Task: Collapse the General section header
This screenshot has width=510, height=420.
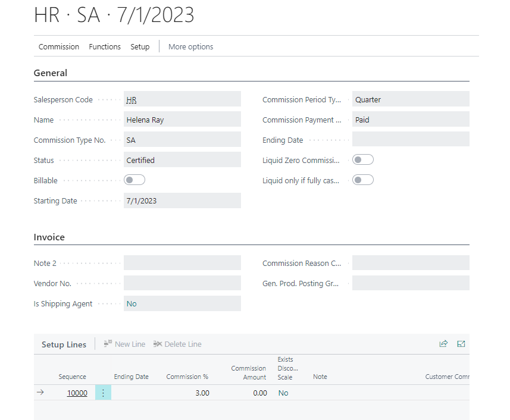Action: (51, 73)
